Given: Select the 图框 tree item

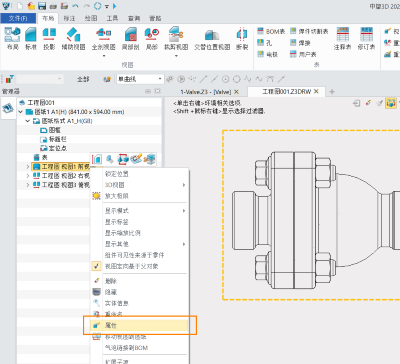Looking at the screenshot, I should (51, 130).
